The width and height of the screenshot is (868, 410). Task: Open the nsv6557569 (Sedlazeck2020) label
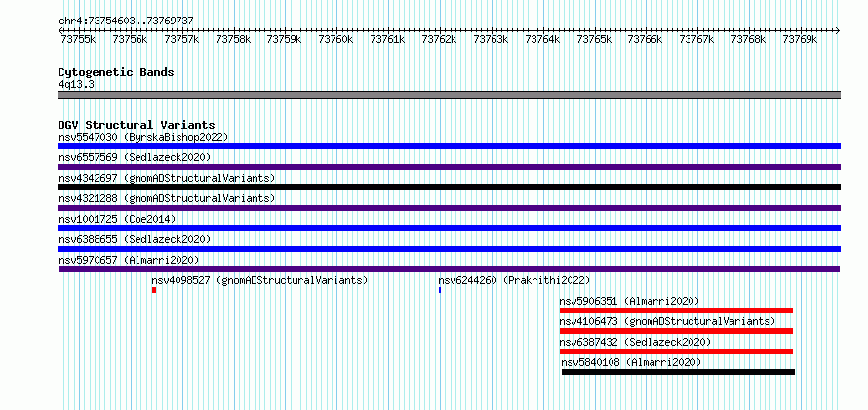(135, 157)
